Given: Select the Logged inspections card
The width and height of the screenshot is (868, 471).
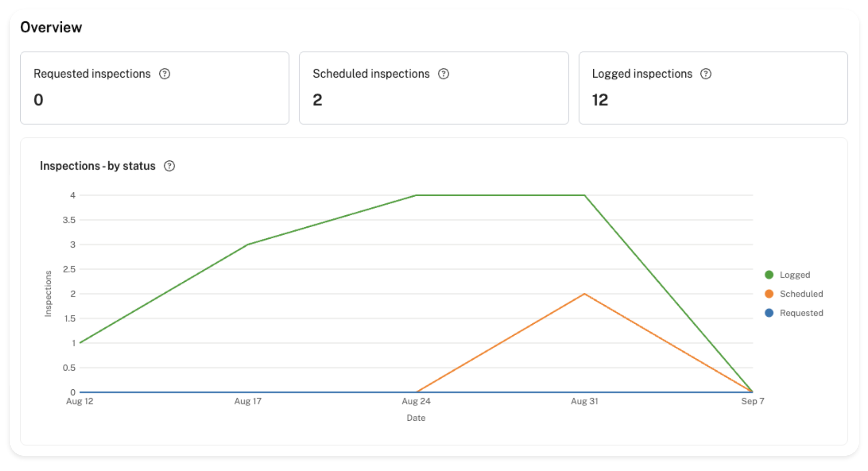Looking at the screenshot, I should [x=713, y=88].
